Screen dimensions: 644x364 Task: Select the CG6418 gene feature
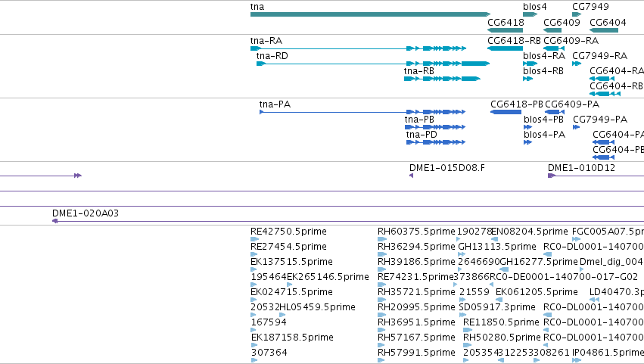coord(506,30)
